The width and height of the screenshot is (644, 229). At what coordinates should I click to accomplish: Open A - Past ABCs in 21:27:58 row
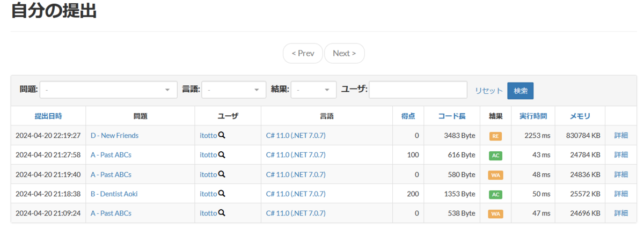[x=111, y=155]
